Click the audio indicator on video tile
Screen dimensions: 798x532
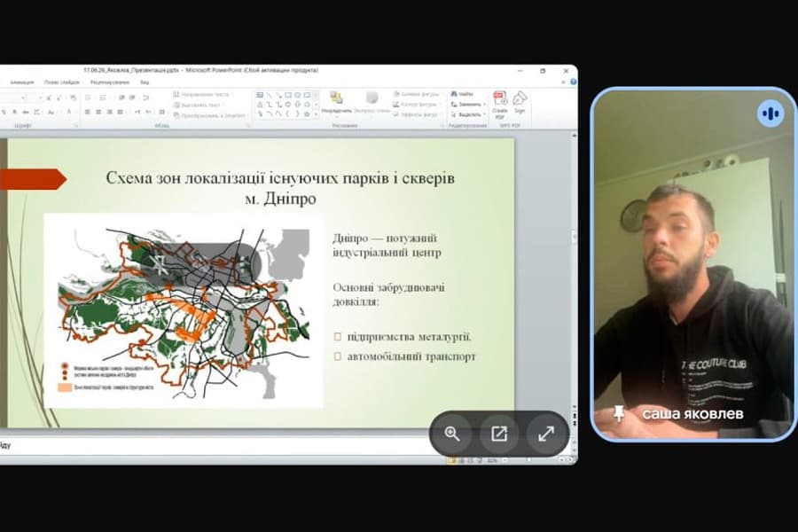pyautogui.click(x=771, y=113)
